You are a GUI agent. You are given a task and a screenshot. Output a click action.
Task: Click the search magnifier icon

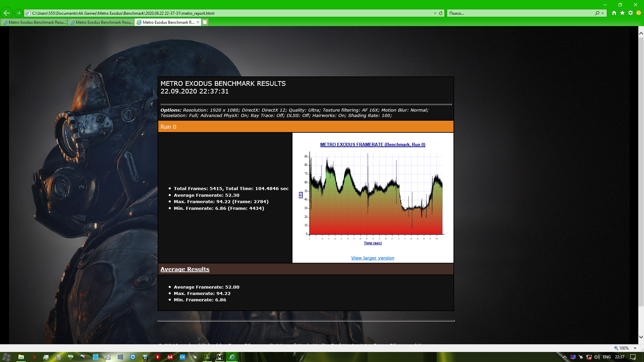pyautogui.click(x=597, y=13)
